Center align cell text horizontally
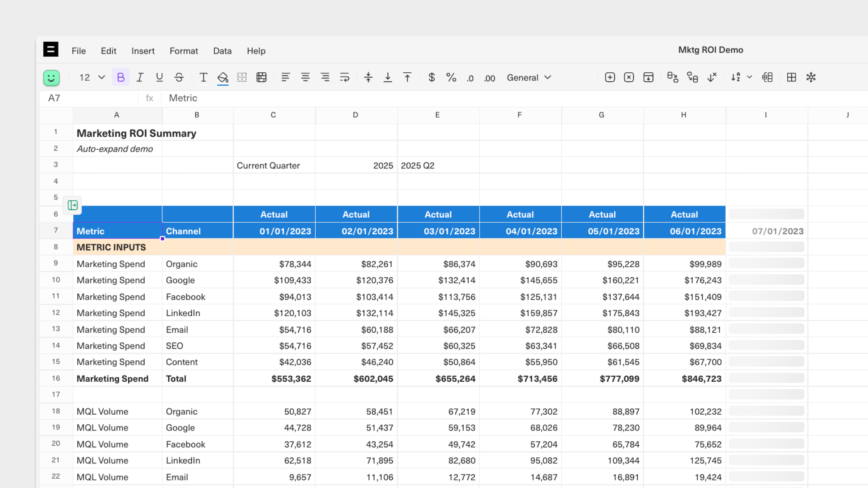This screenshot has width=868, height=488. (x=305, y=77)
